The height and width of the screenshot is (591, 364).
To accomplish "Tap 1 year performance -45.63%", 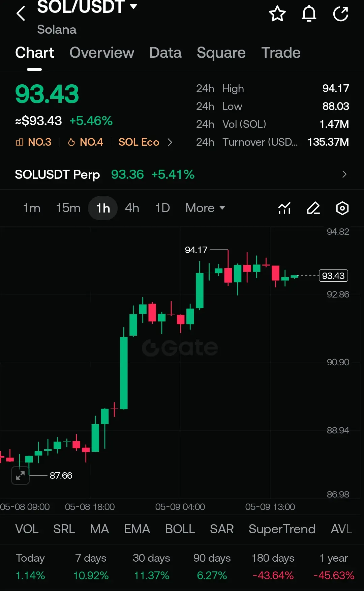I will (x=334, y=575).
